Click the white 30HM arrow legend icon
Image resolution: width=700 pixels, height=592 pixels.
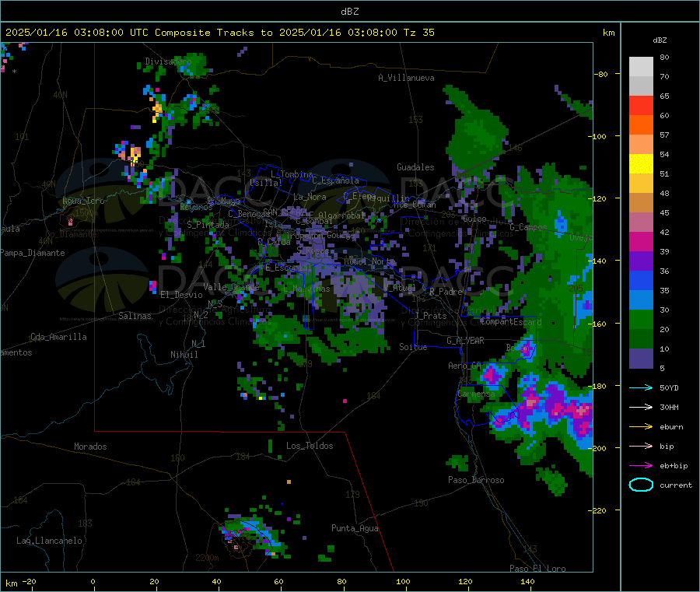tap(641, 407)
